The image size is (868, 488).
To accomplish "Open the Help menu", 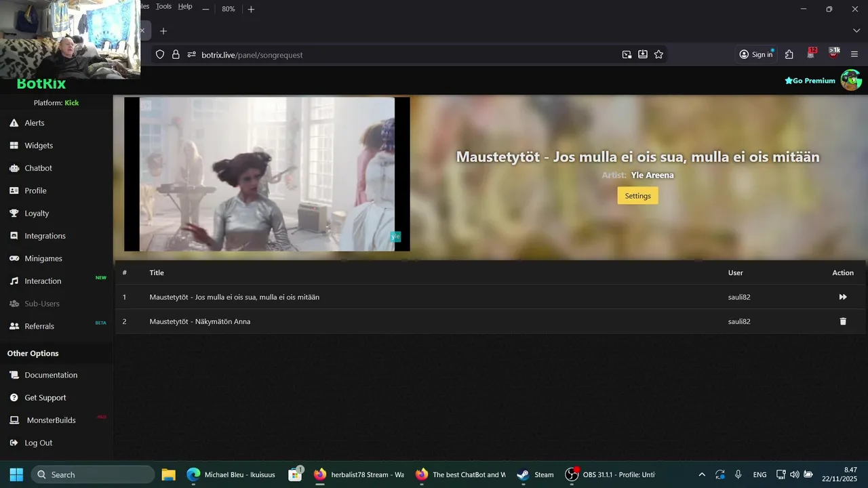I will pos(185,6).
